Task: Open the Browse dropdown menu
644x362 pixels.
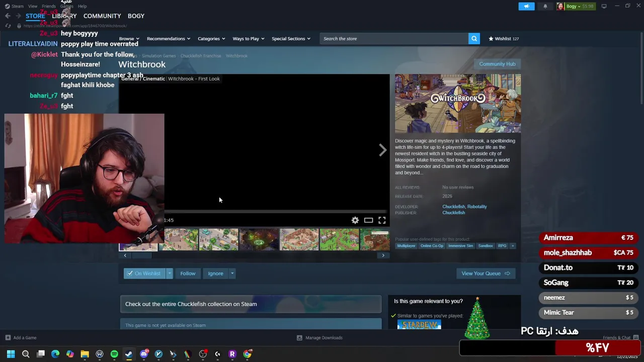Action: (x=129, y=39)
